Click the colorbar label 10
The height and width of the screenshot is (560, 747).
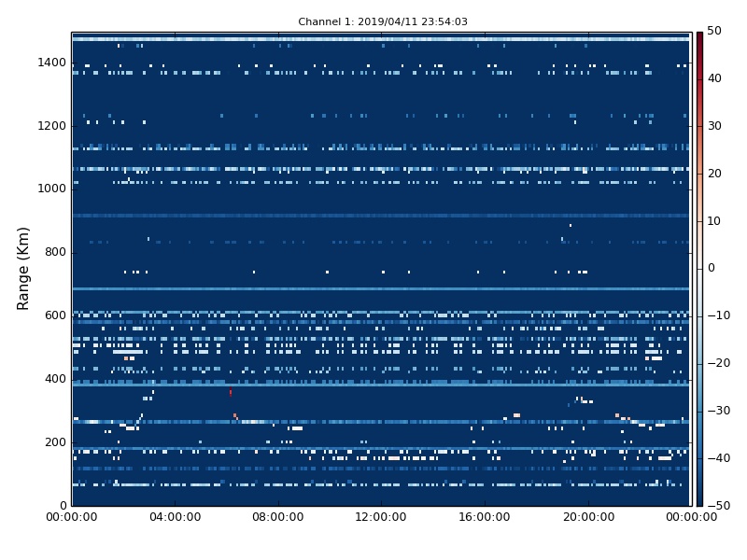tap(714, 221)
